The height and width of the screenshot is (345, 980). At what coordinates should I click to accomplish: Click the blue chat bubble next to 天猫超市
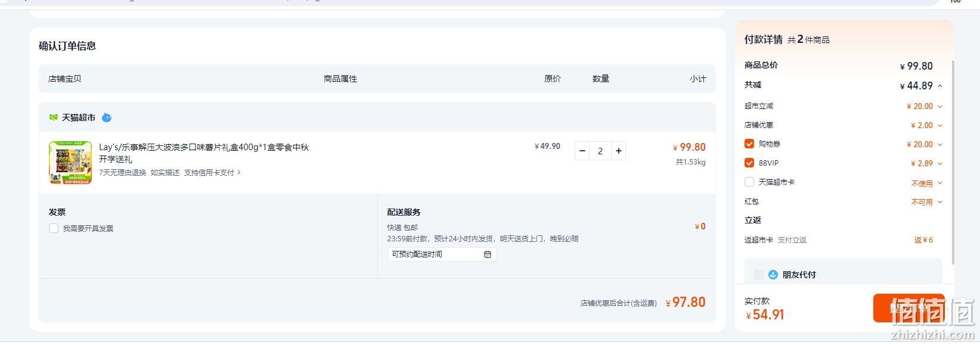[107, 117]
